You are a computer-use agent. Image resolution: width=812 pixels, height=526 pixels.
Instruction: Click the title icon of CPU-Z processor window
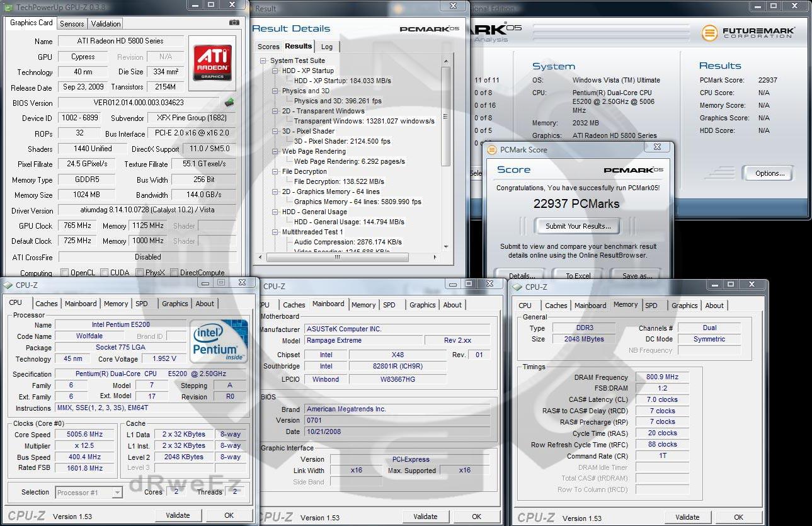[8, 285]
